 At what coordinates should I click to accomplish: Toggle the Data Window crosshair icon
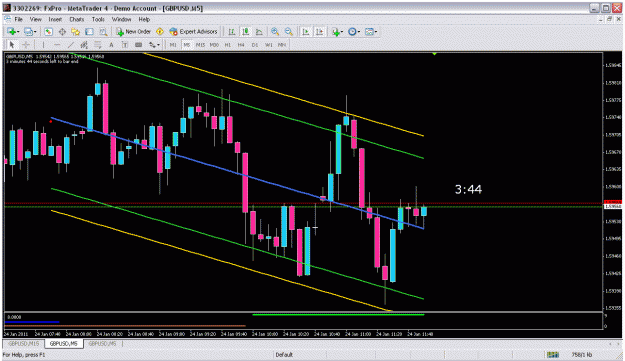[x=62, y=31]
